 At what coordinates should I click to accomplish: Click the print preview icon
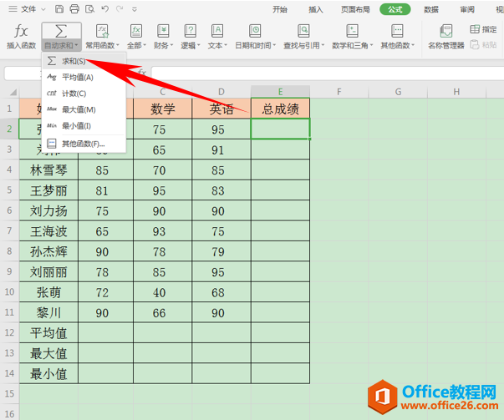point(89,9)
